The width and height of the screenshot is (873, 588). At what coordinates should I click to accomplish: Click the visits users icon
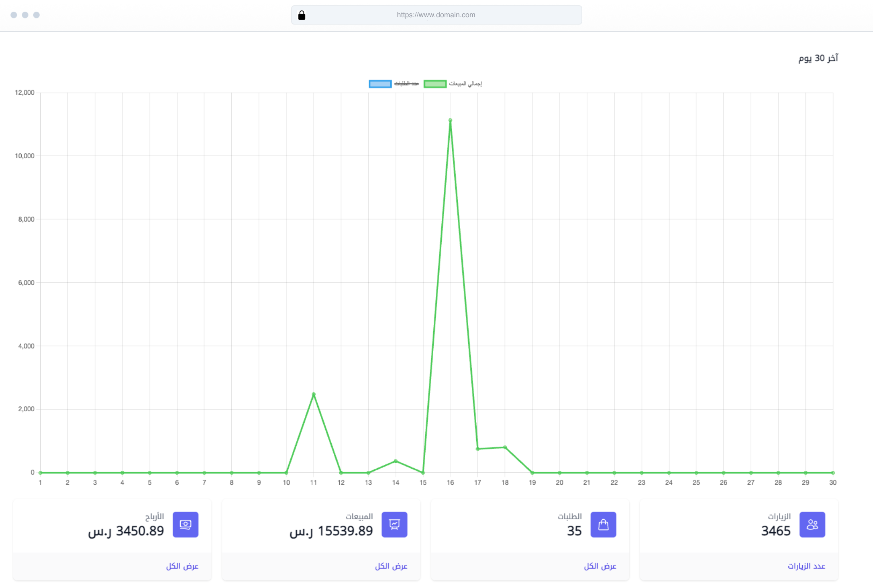(812, 524)
